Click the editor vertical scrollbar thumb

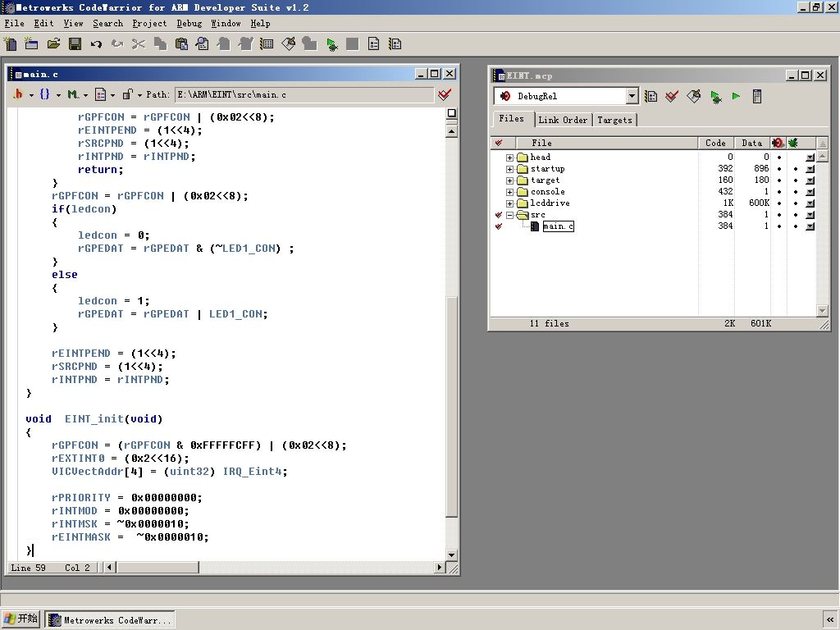[452, 406]
